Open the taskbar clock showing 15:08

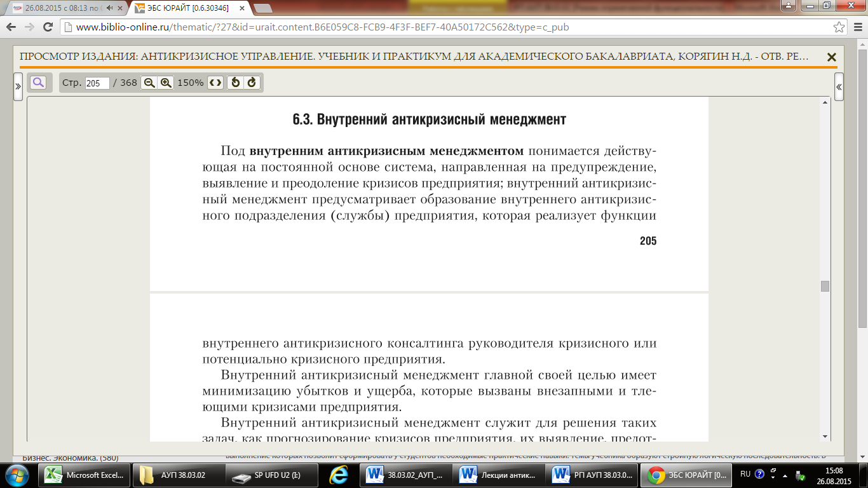tap(834, 475)
